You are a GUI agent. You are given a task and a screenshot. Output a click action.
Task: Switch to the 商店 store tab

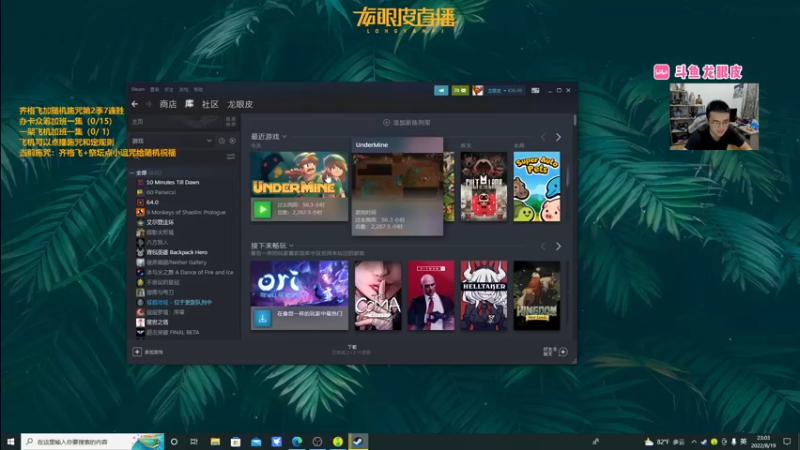pos(168,104)
